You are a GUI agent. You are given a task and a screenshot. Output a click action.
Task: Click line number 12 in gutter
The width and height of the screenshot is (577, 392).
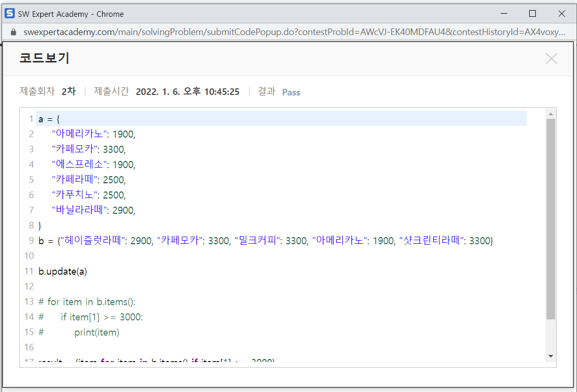pos(29,286)
